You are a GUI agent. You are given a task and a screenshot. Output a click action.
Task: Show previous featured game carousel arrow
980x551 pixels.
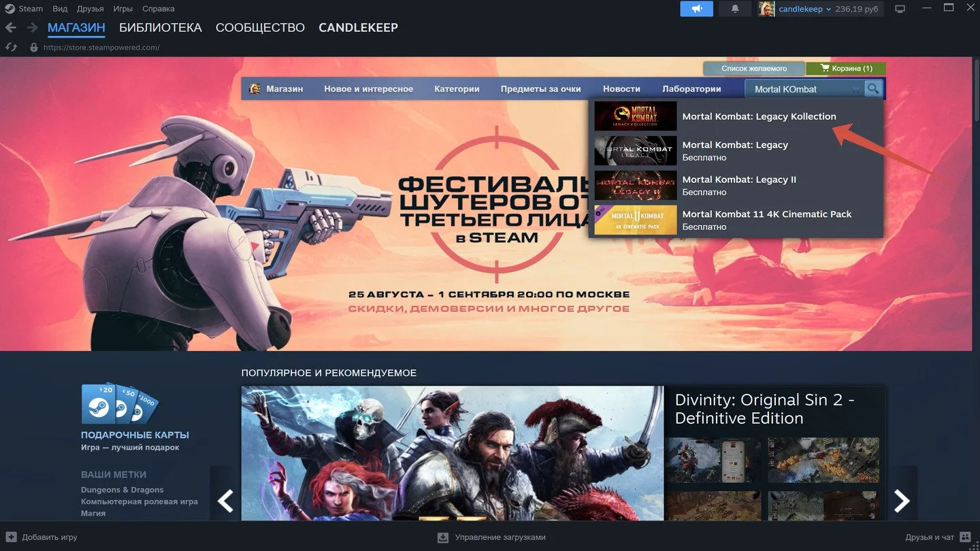[225, 501]
